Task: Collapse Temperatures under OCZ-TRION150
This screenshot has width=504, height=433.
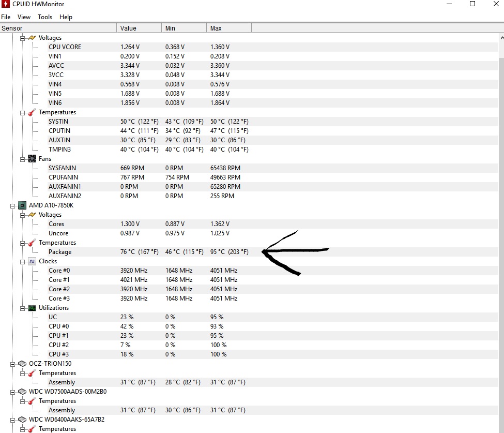Action: pos(23,374)
